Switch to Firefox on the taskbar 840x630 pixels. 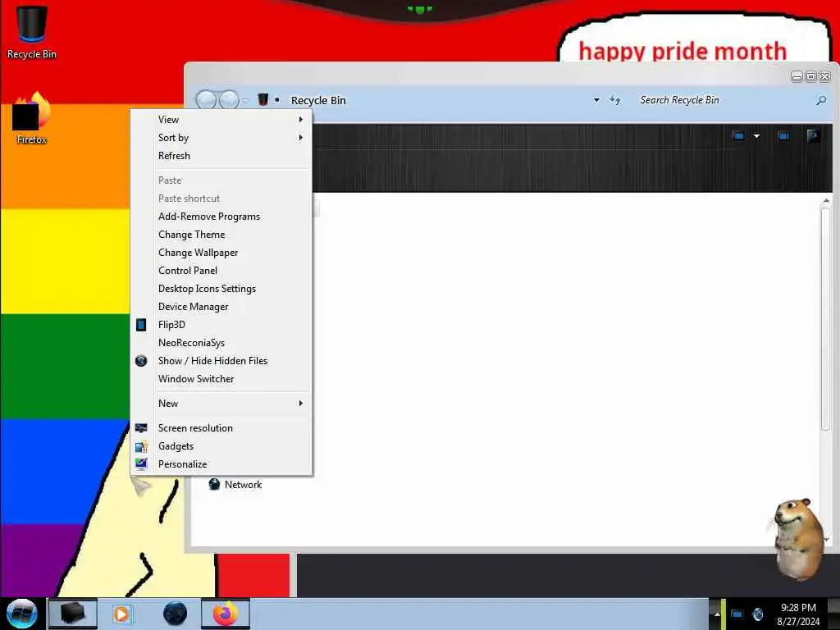tap(226, 614)
